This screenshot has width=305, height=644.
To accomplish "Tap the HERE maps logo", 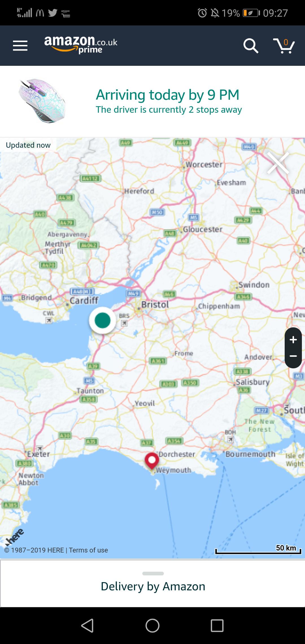I will (x=15, y=537).
